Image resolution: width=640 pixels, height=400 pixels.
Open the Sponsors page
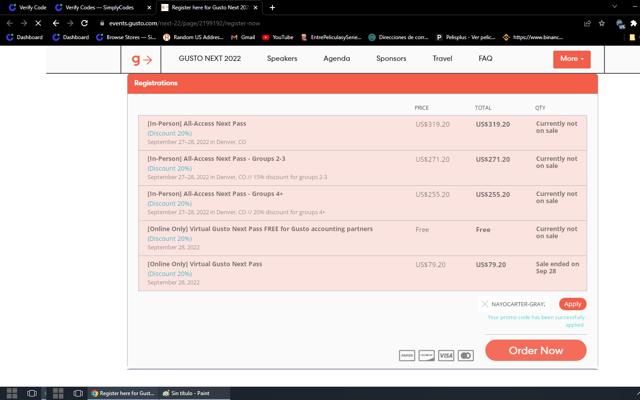point(391,58)
